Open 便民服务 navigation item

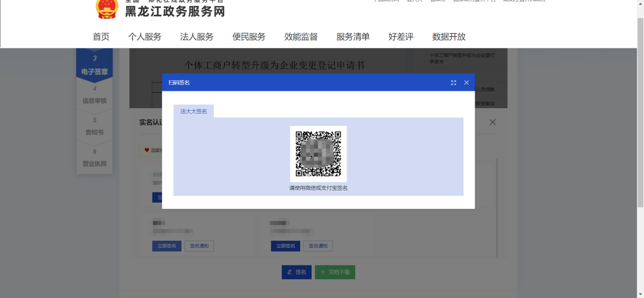pos(249,37)
